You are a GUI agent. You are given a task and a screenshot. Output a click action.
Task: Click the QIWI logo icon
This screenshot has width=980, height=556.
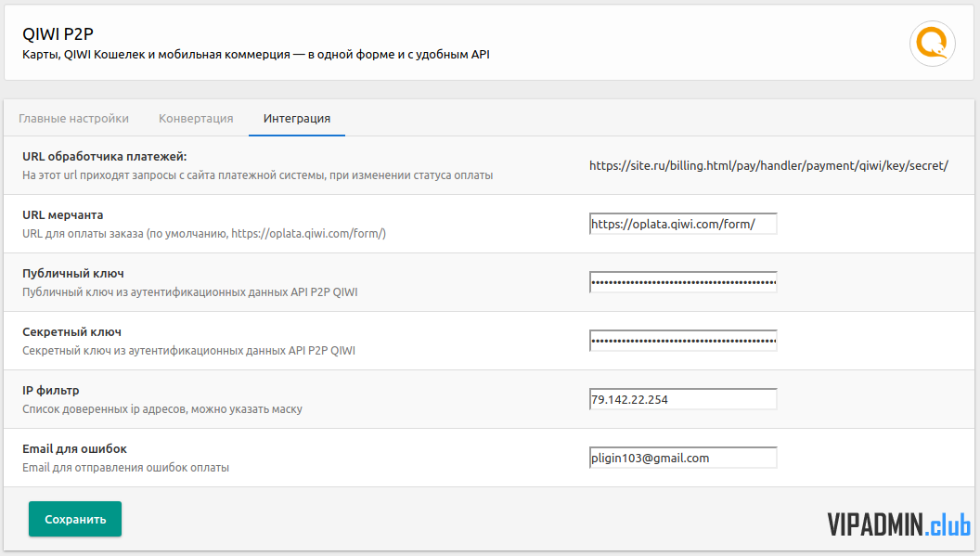pyautogui.click(x=932, y=44)
